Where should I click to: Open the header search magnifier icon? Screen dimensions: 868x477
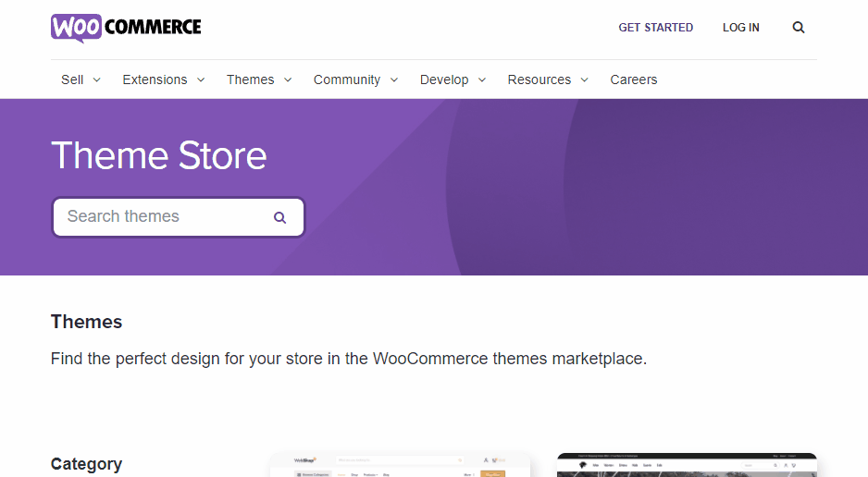coord(799,28)
